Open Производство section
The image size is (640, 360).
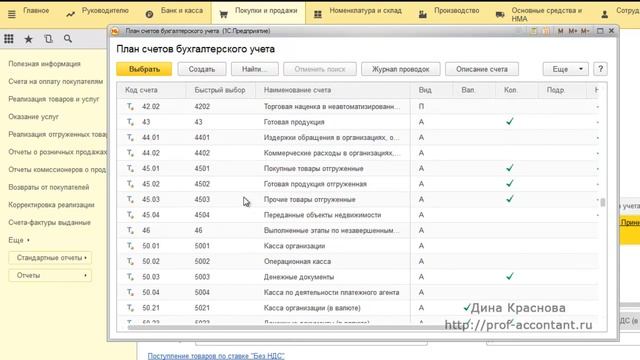(x=456, y=11)
